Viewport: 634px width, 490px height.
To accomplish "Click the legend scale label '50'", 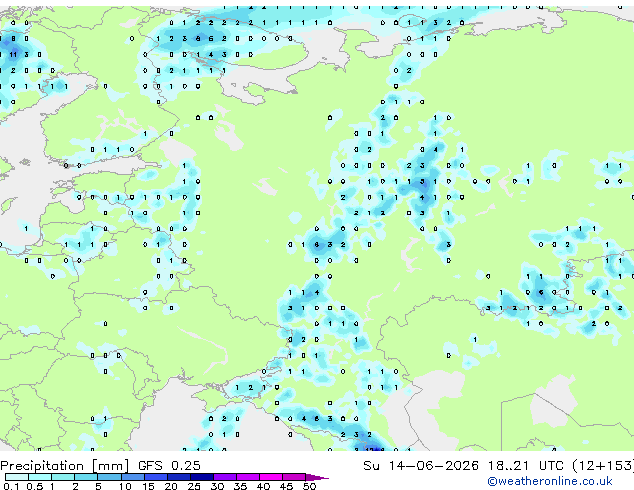I will 309,486.
